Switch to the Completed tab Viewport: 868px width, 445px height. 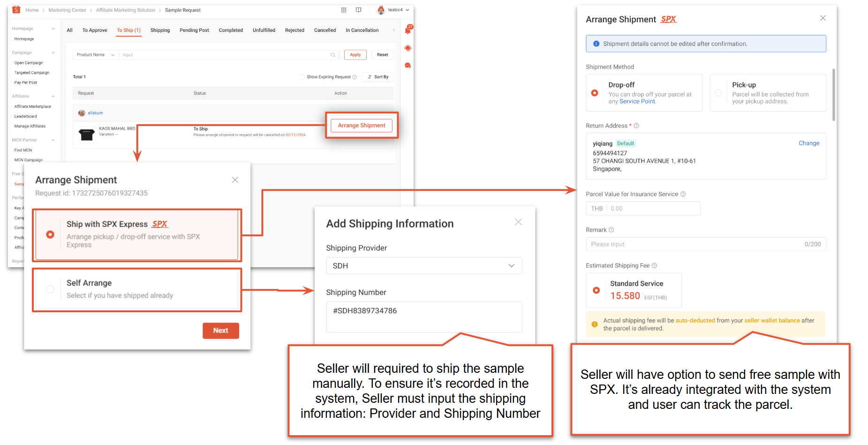point(231,30)
